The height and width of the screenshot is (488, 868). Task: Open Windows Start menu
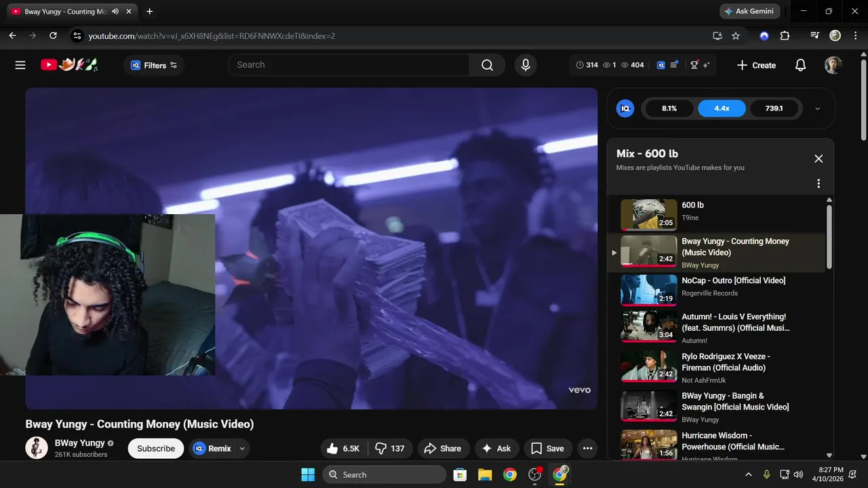[308, 474]
